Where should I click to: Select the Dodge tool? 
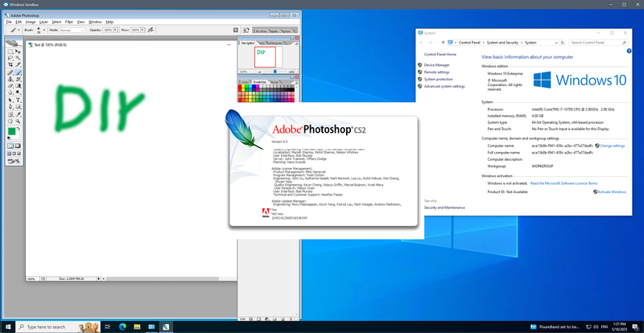(x=18, y=92)
